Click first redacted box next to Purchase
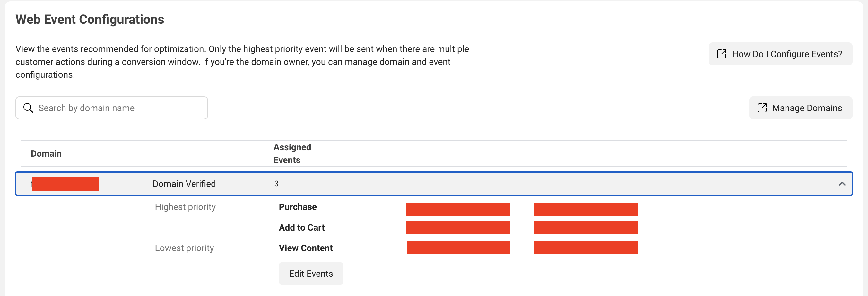 click(x=458, y=209)
